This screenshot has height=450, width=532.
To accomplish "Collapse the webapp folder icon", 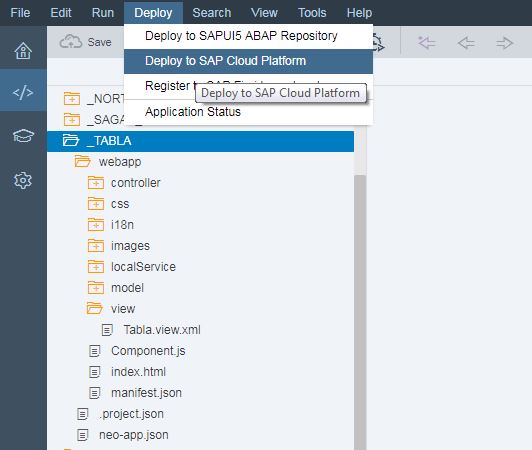I will (83, 162).
